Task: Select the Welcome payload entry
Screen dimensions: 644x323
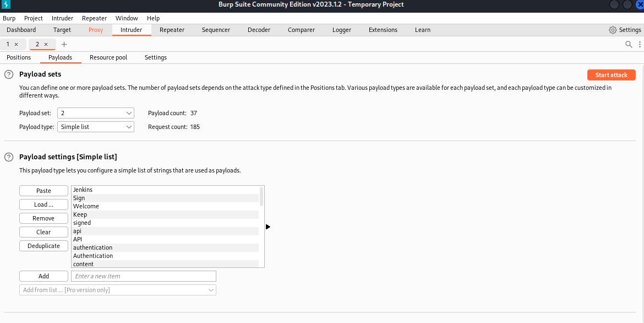Action: [165, 206]
